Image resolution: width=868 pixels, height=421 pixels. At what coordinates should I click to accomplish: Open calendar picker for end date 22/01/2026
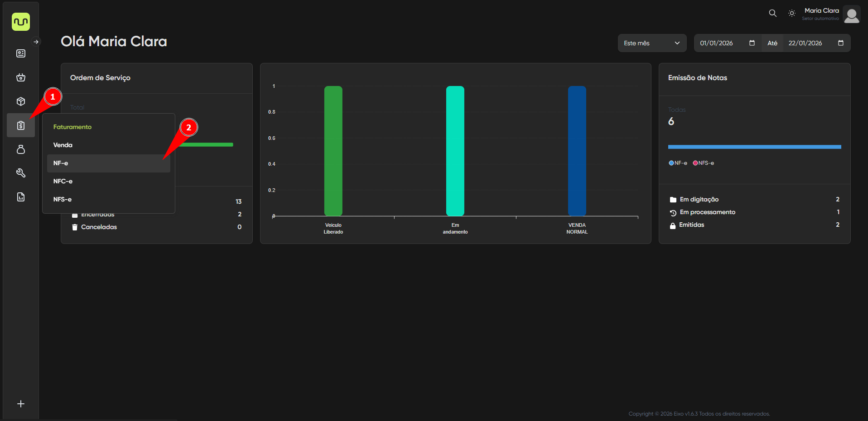click(840, 43)
